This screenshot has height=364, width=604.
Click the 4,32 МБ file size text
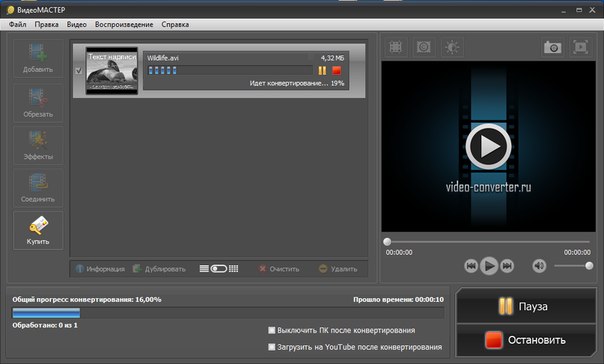pos(332,58)
